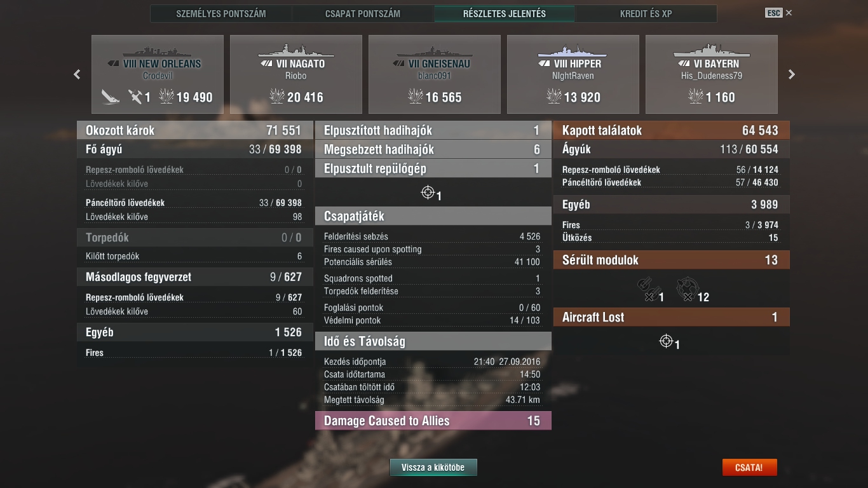The width and height of the screenshot is (868, 488).
Task: Switch to Személyes pontszám tab
Action: pos(221,13)
